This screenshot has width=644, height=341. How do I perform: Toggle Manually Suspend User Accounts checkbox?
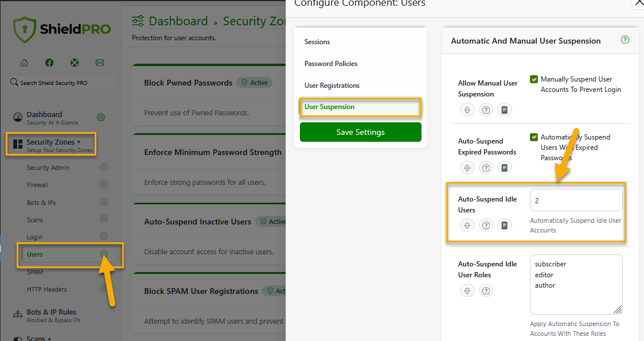[x=534, y=79]
